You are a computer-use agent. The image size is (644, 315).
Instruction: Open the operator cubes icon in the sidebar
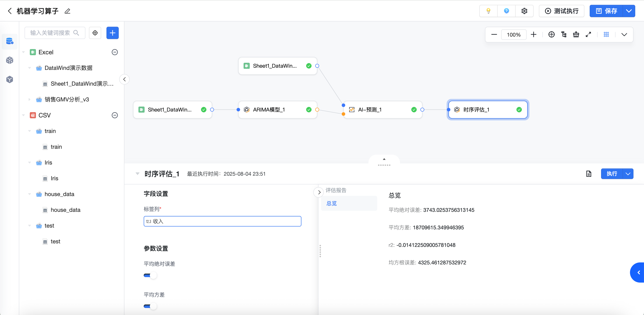[9, 60]
